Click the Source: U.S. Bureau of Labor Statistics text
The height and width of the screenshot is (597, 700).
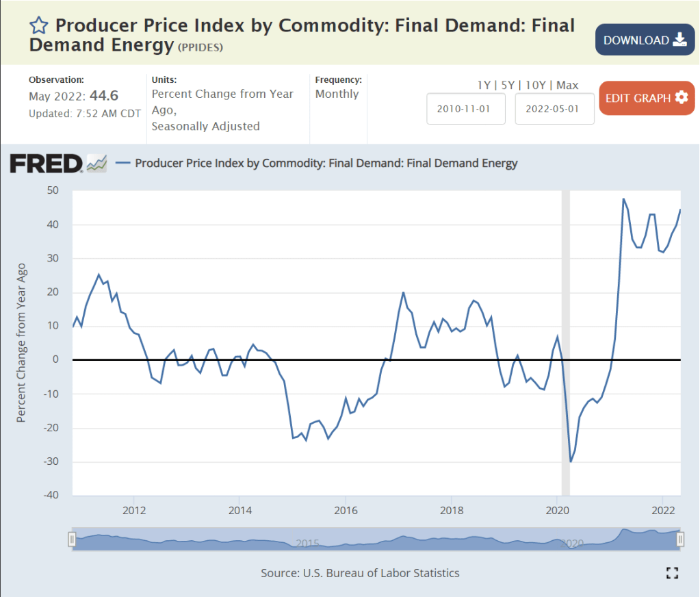point(360,573)
